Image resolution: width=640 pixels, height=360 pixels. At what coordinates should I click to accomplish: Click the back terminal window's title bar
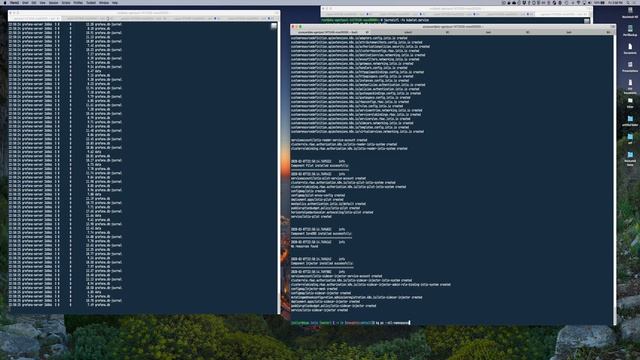click(456, 9)
